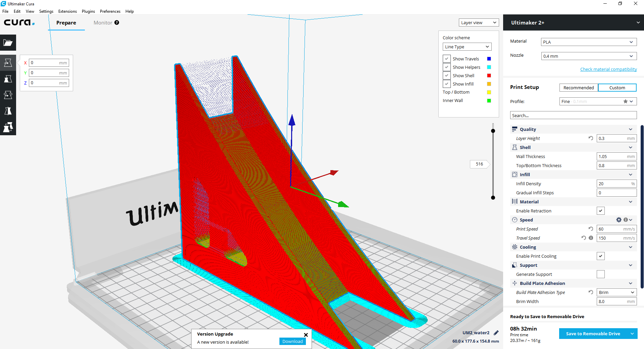This screenshot has width=644, height=349.
Task: Uncheck Enable Print Cooling checkbox
Action: 601,256
